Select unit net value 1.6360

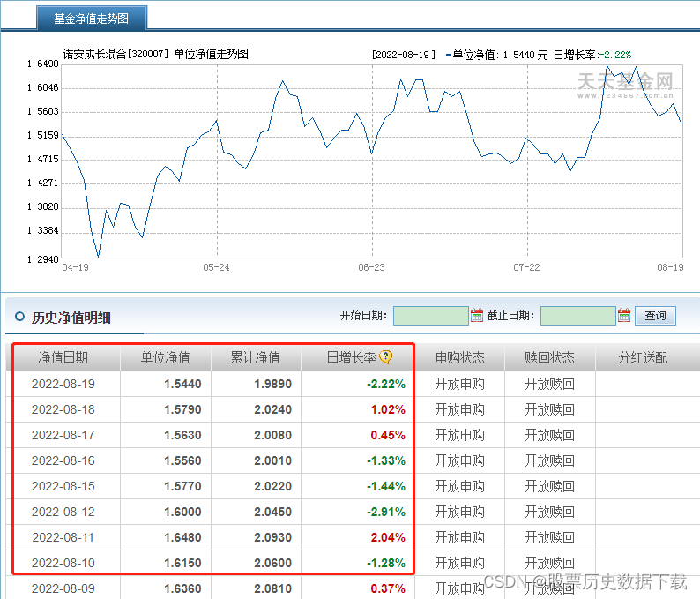[182, 588]
